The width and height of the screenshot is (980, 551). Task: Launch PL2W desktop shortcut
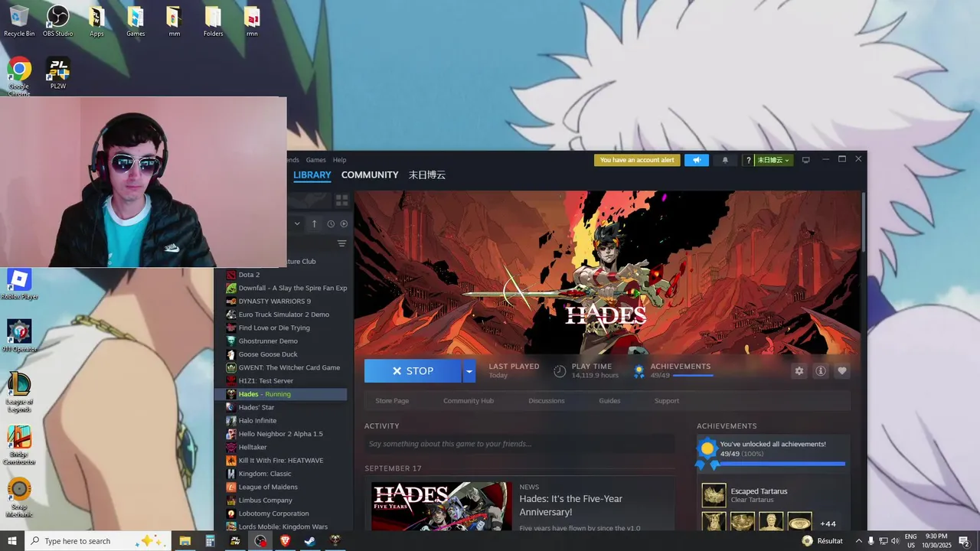(x=58, y=73)
